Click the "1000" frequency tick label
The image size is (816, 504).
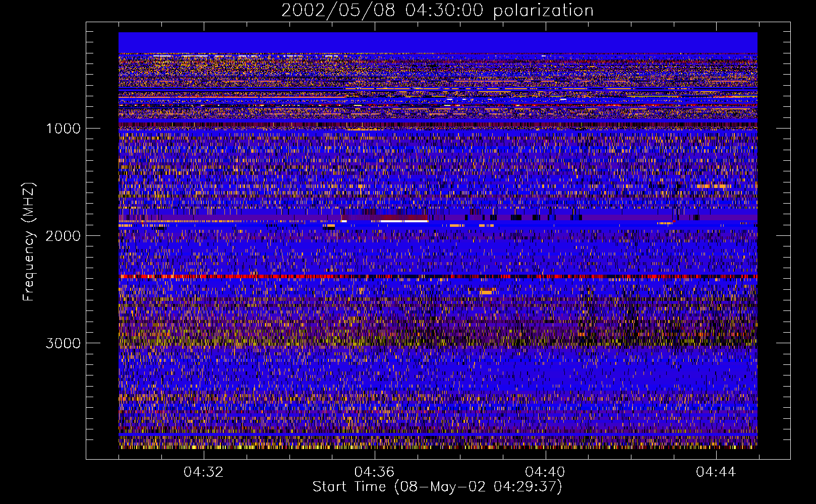(x=63, y=129)
